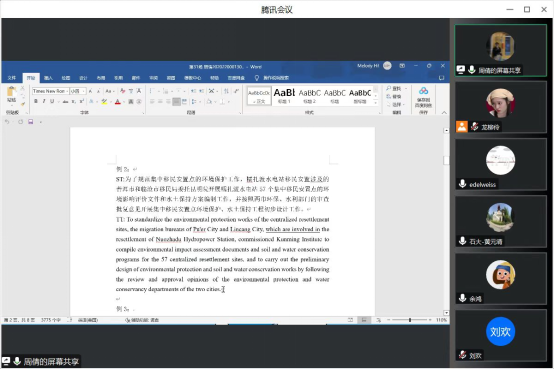Viewport: 554px width, 370px height.
Task: Switch to the 插入 Insert tab
Action: coord(48,78)
